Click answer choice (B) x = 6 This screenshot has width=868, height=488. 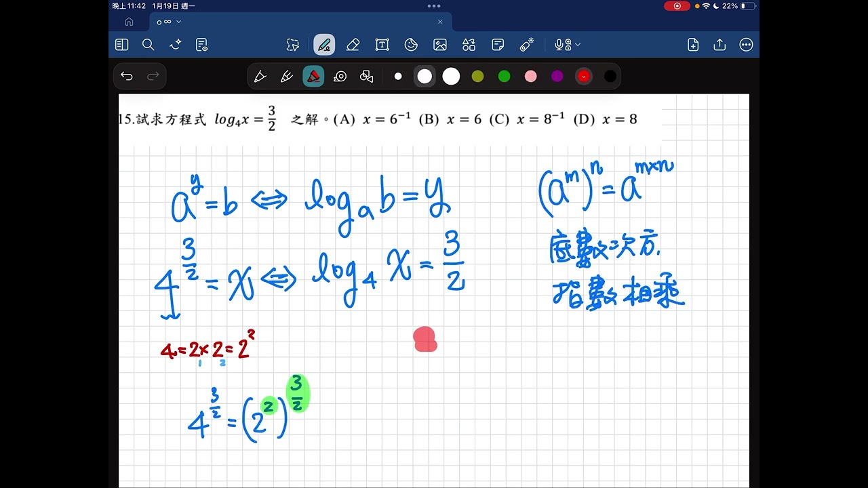(x=450, y=119)
